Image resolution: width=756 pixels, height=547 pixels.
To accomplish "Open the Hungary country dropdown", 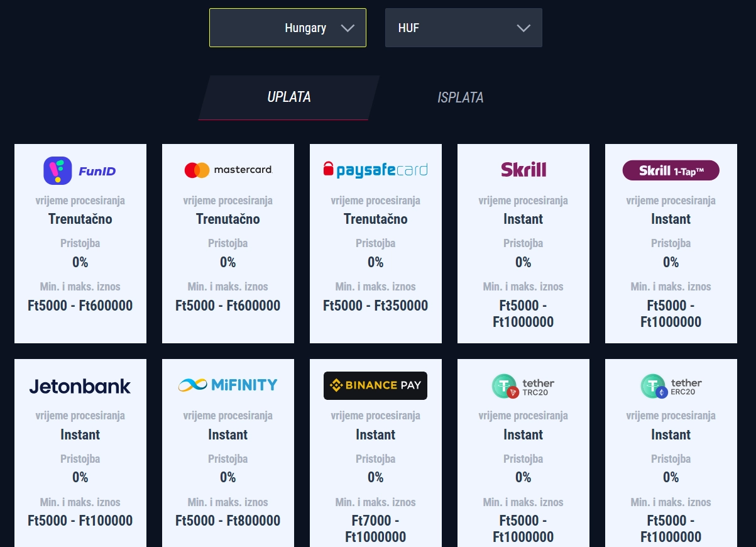I will pos(288,28).
